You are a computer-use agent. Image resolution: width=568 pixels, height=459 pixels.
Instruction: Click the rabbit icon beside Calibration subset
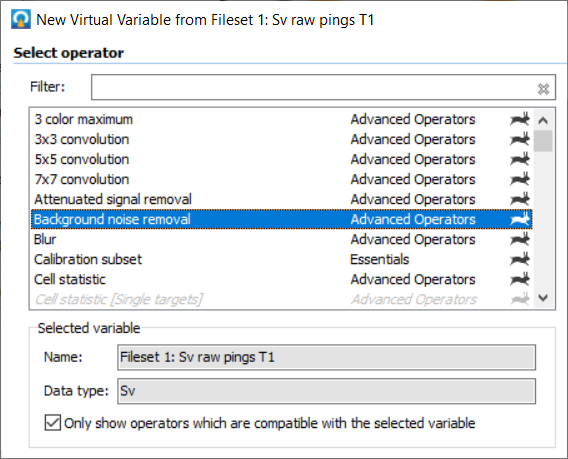pos(520,259)
